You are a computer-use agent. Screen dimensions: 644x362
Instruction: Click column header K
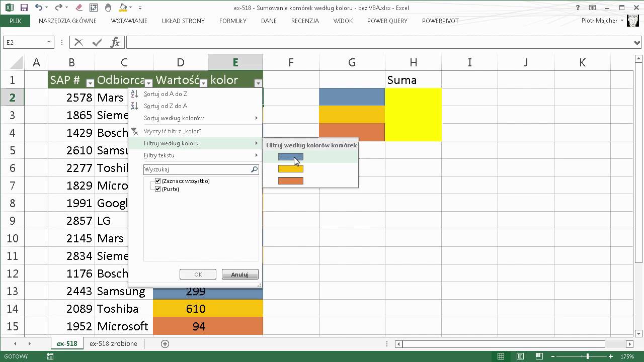pyautogui.click(x=582, y=62)
